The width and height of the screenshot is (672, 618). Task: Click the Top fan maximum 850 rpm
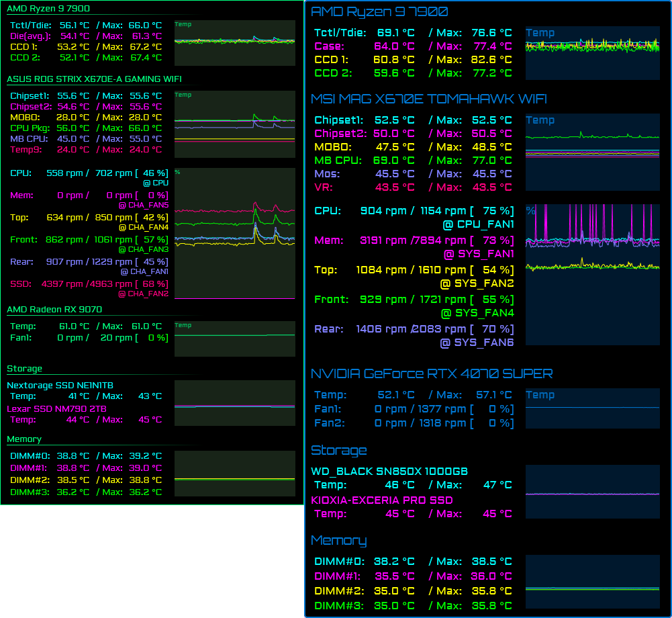[x=113, y=218]
